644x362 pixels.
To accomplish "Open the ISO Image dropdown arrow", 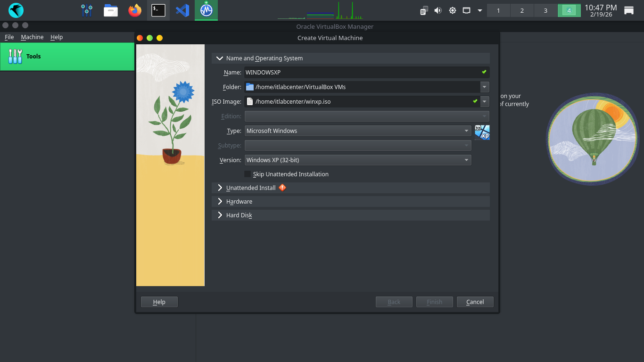I will click(484, 102).
